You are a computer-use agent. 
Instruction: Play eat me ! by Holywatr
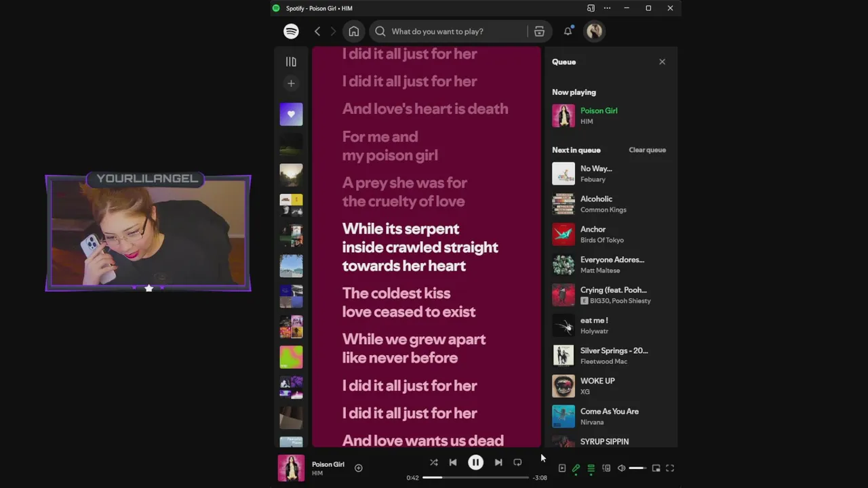(x=610, y=325)
